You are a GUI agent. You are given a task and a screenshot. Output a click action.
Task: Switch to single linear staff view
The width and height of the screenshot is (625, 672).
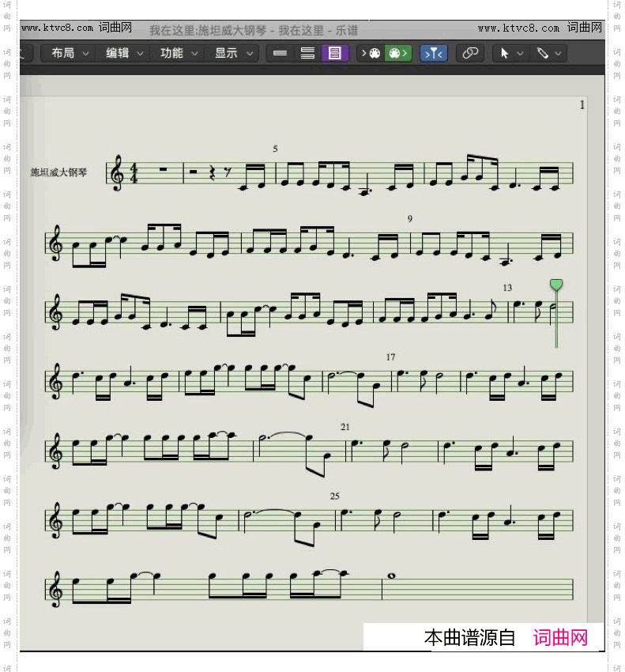279,53
